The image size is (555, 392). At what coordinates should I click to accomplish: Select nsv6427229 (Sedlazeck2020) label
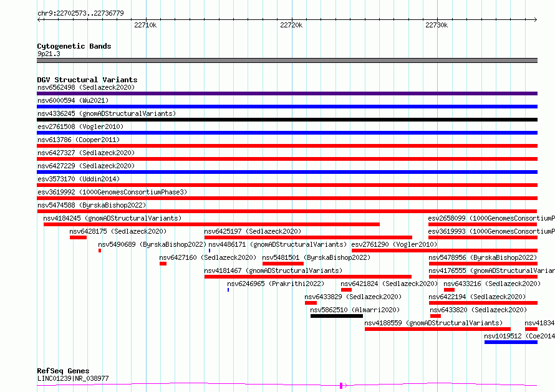[x=86, y=166]
